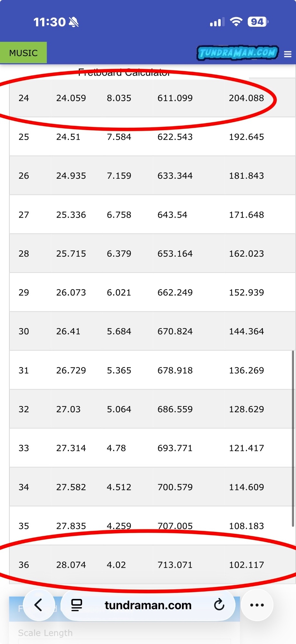The image size is (296, 644).
Task: Select value 713.071 in fret 36 row
Action: pos(175,565)
